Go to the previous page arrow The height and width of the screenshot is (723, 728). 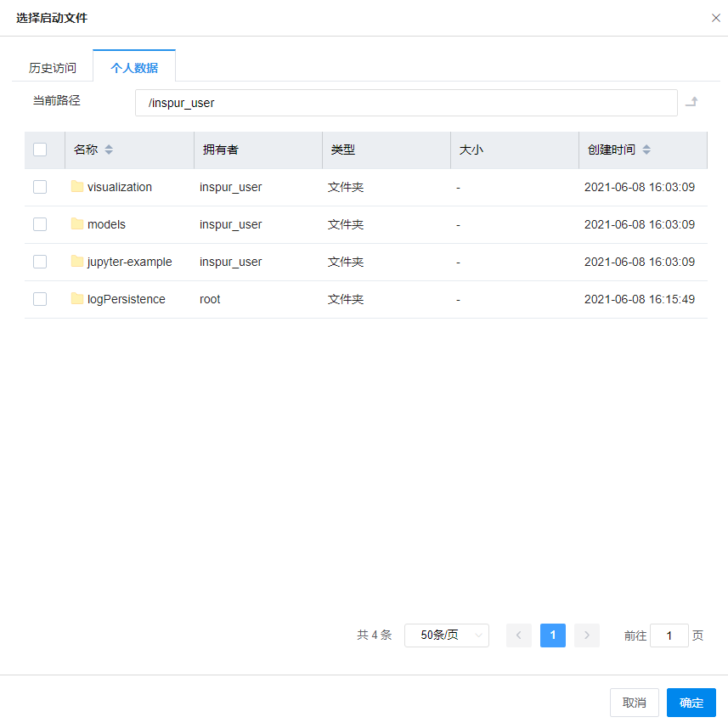pos(519,635)
